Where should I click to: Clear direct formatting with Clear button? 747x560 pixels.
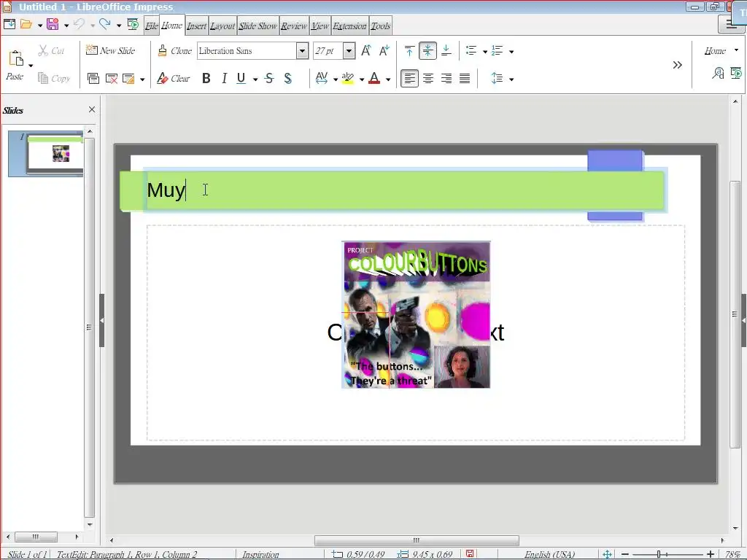tap(174, 79)
